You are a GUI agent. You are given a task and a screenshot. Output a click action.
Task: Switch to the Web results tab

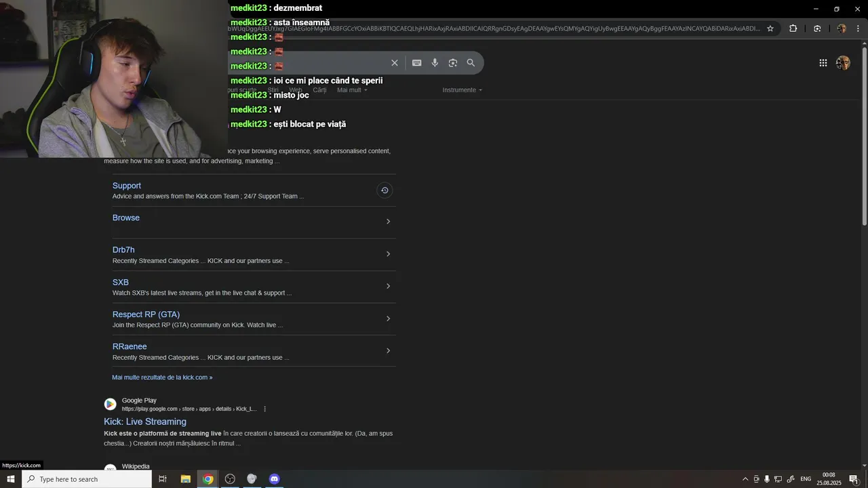(x=296, y=90)
